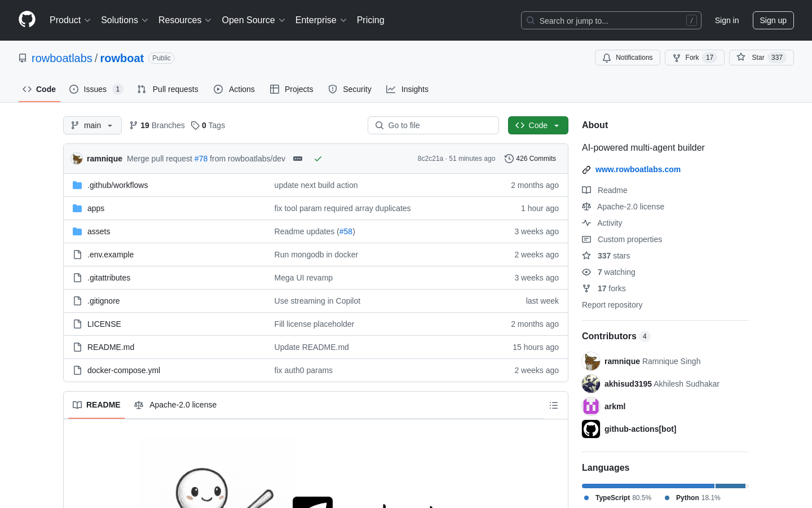Open the .github/workflows folder icon
Image resolution: width=812 pixels, height=508 pixels.
point(77,185)
